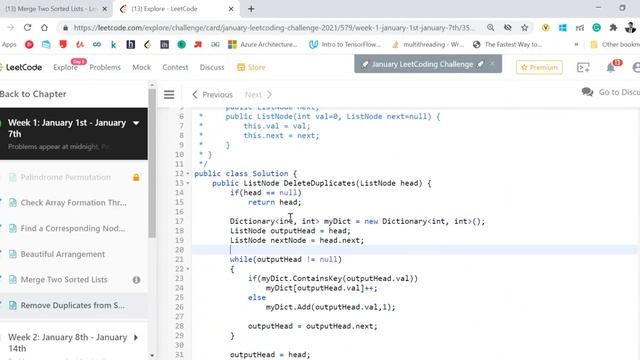The width and height of the screenshot is (640, 360).
Task: Open the browser extensions puzzle icon
Action: click(x=613, y=28)
